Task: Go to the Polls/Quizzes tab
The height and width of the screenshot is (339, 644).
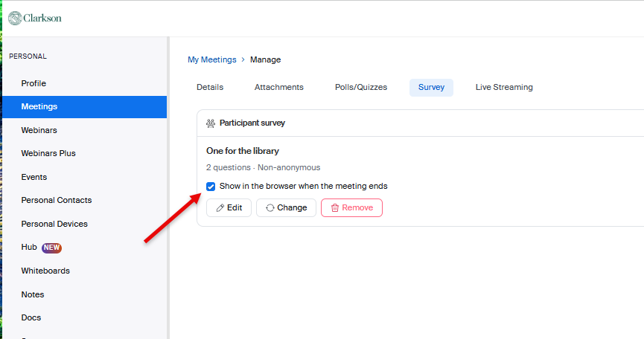Action: point(361,88)
